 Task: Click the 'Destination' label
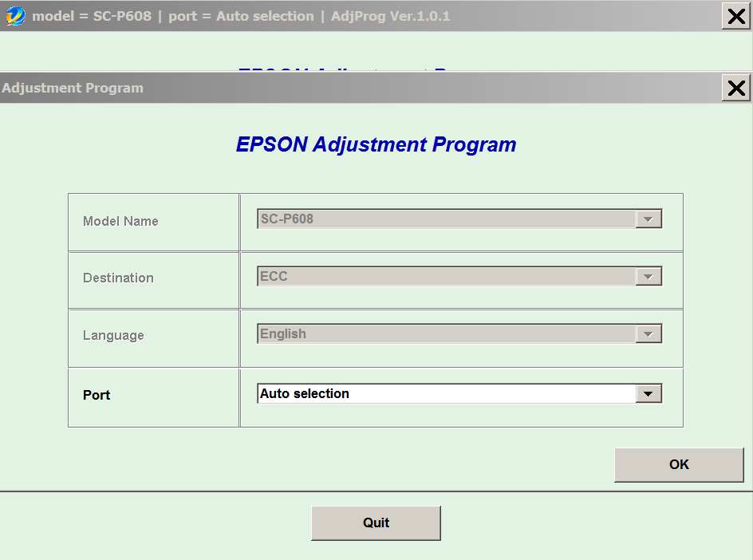pyautogui.click(x=118, y=278)
